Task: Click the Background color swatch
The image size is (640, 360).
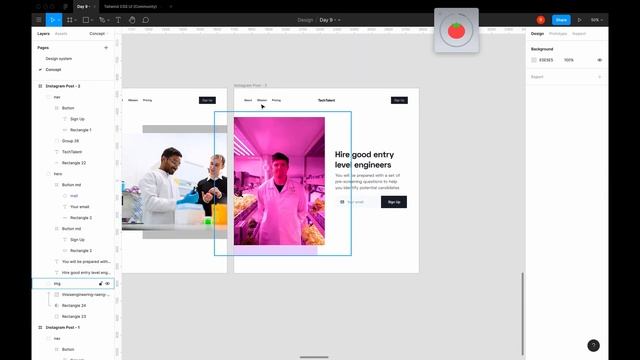Action: [x=534, y=60]
